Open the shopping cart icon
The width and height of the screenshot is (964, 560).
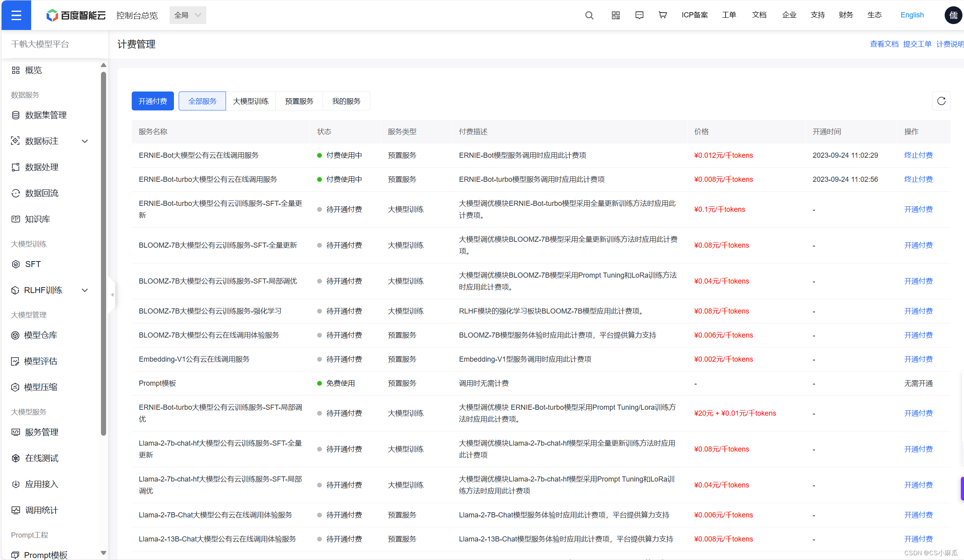click(x=663, y=15)
